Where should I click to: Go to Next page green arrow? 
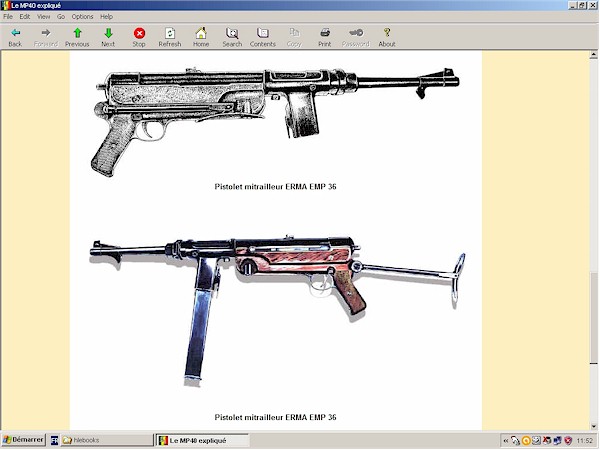108,37
